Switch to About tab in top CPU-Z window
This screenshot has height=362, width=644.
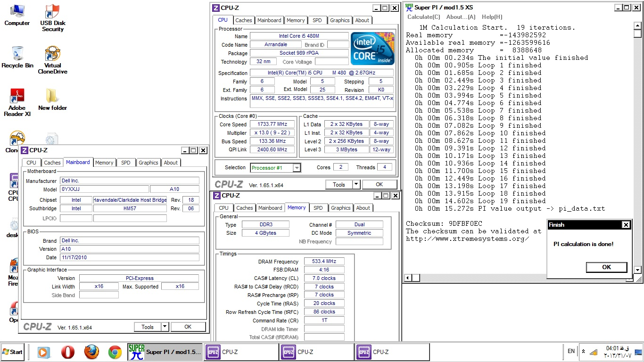362,20
